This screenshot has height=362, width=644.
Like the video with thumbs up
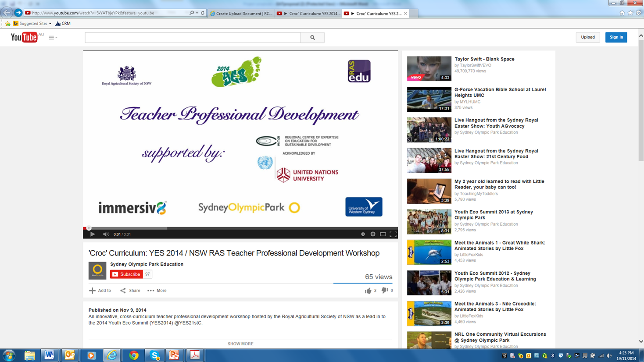pyautogui.click(x=368, y=291)
